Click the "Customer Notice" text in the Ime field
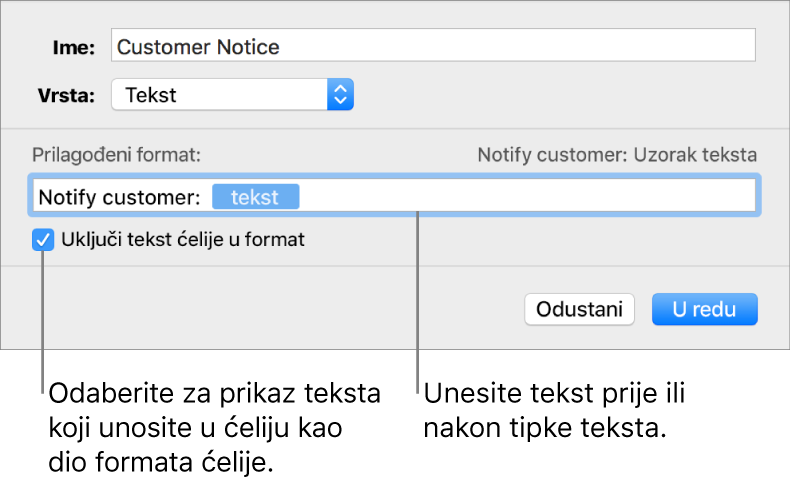This screenshot has height=487, width=790. tap(199, 46)
